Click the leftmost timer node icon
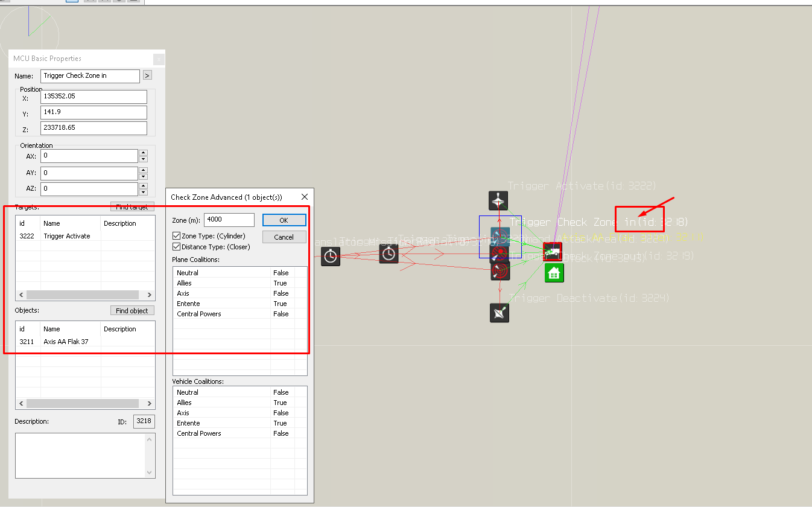This screenshot has height=507, width=812. [331, 256]
